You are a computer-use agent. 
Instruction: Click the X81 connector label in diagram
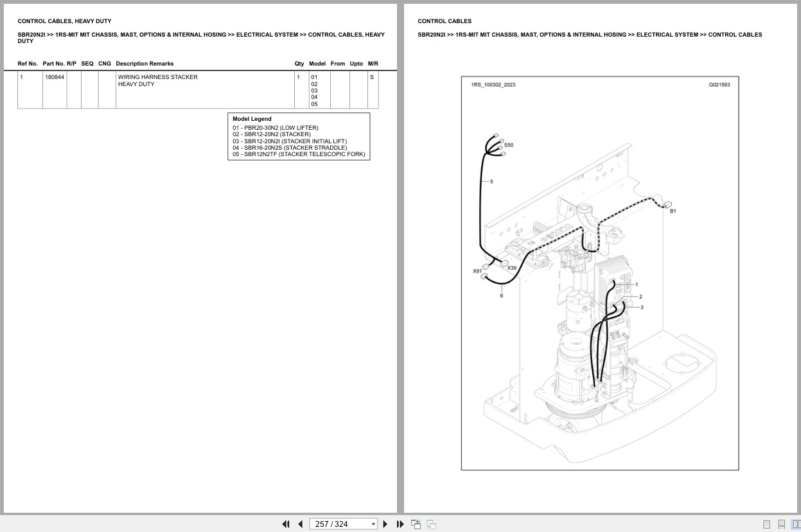(x=477, y=271)
